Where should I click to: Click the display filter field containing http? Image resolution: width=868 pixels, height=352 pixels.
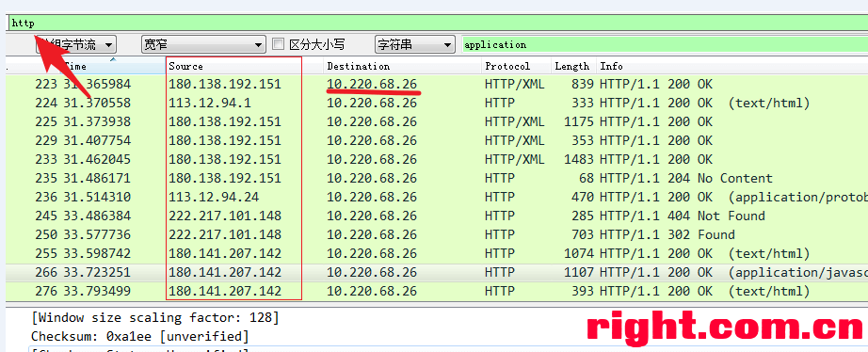(438, 24)
